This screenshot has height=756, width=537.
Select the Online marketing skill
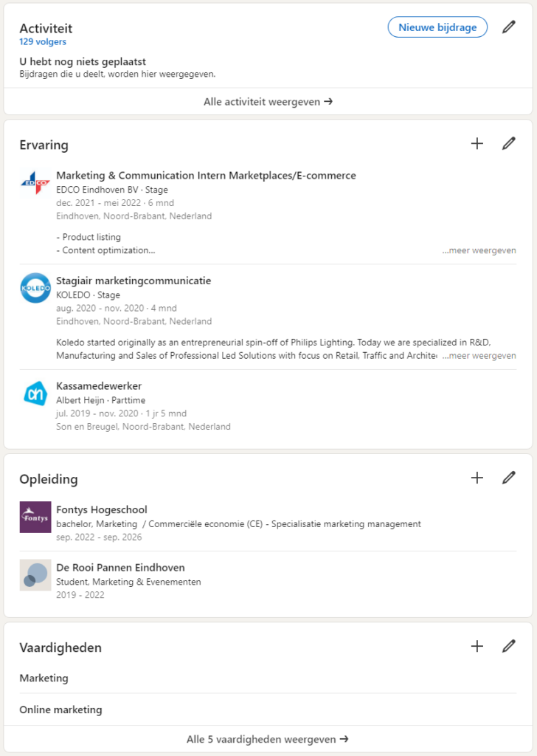[60, 709]
